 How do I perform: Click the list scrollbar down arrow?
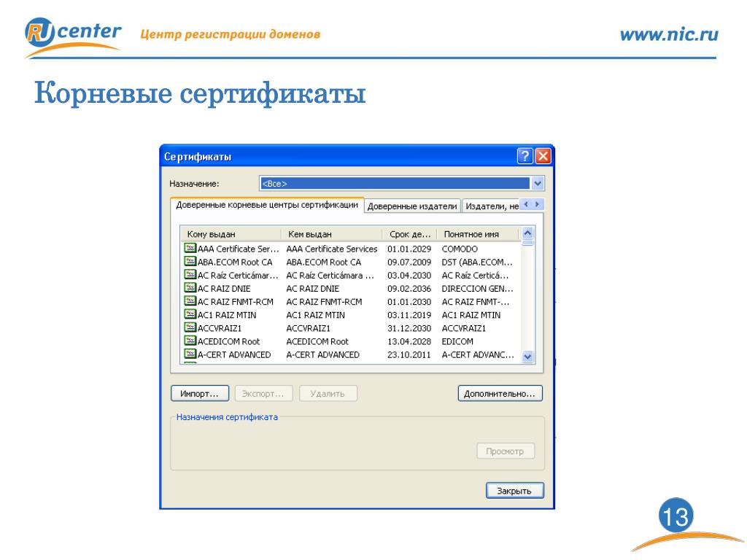[527, 356]
